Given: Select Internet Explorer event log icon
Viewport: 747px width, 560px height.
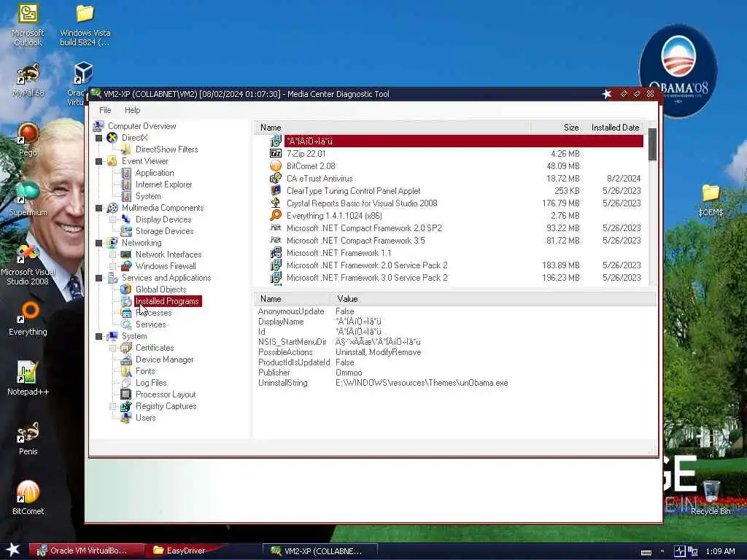Looking at the screenshot, I should click(x=125, y=184).
